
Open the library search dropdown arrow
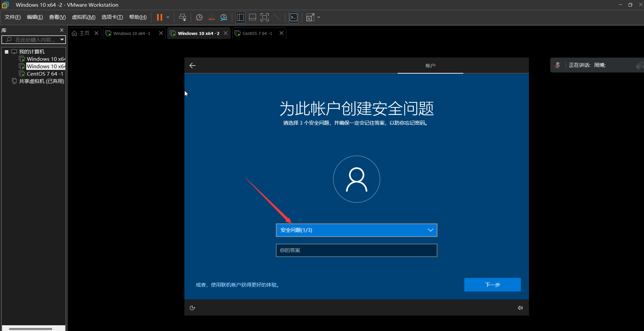pyautogui.click(x=62, y=40)
